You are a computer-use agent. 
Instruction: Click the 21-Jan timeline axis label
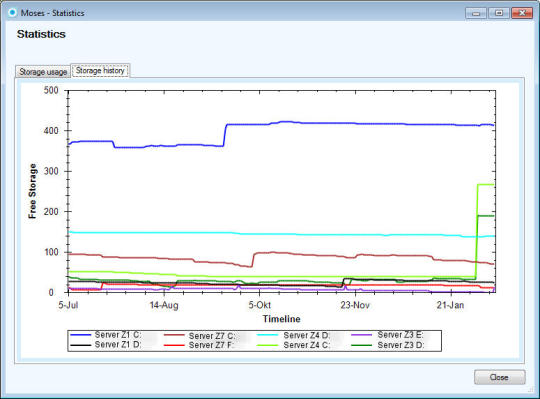click(450, 305)
